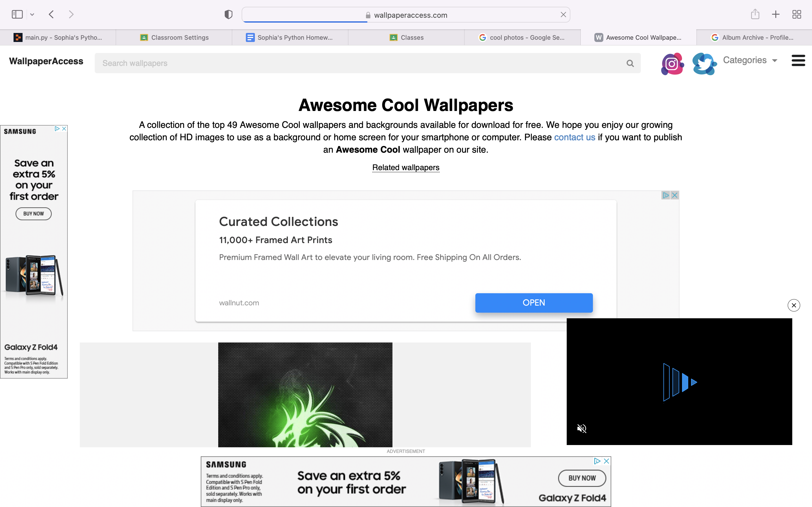Screen dimensions: 812x507
Task: Click the Safari share icon
Action: [x=755, y=14]
